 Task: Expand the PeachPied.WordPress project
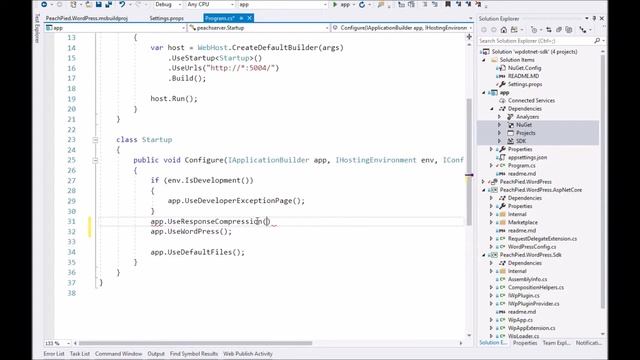[484, 182]
